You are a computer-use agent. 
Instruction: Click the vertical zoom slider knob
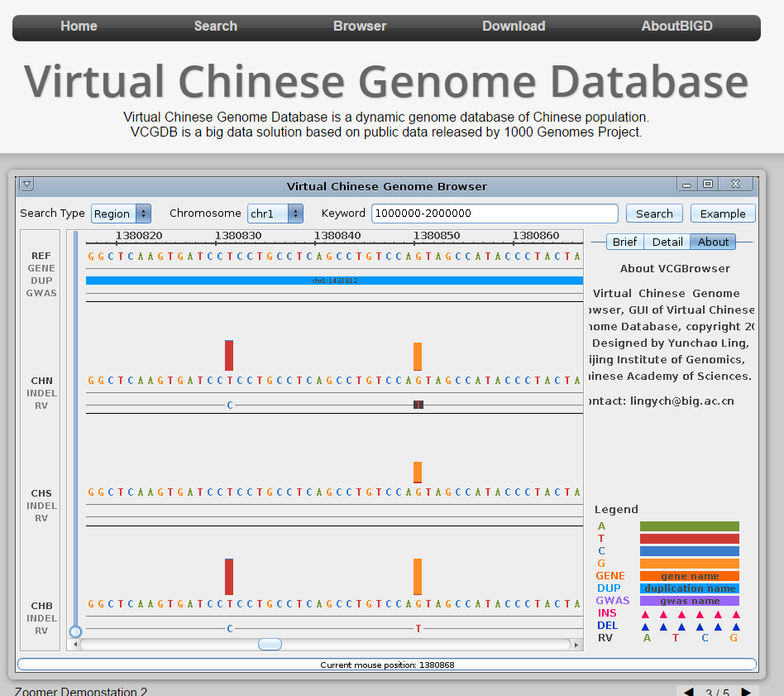pyautogui.click(x=75, y=631)
